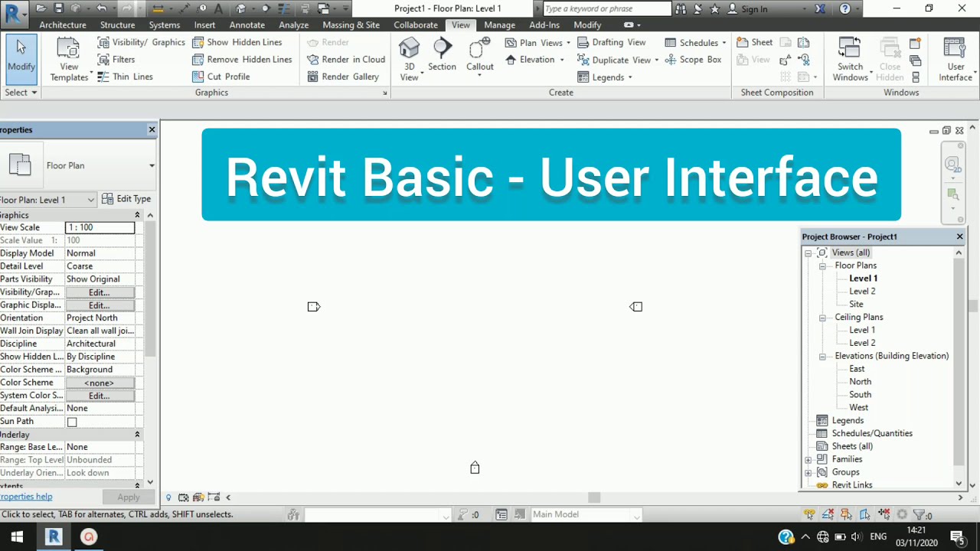The image size is (980, 551).
Task: Open the Collaborate tab
Action: pyautogui.click(x=416, y=24)
